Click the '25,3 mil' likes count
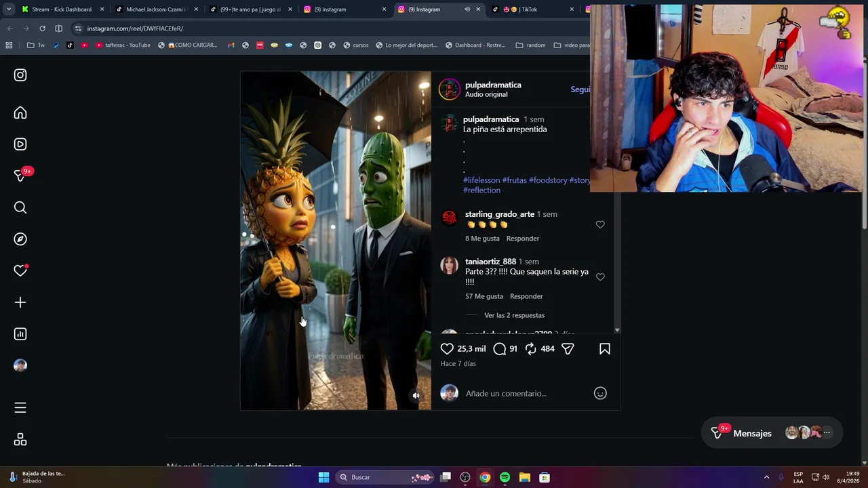The width and height of the screenshot is (868, 488). point(471,349)
